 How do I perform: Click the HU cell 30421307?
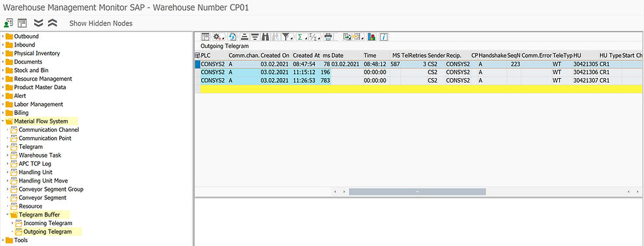click(x=586, y=80)
